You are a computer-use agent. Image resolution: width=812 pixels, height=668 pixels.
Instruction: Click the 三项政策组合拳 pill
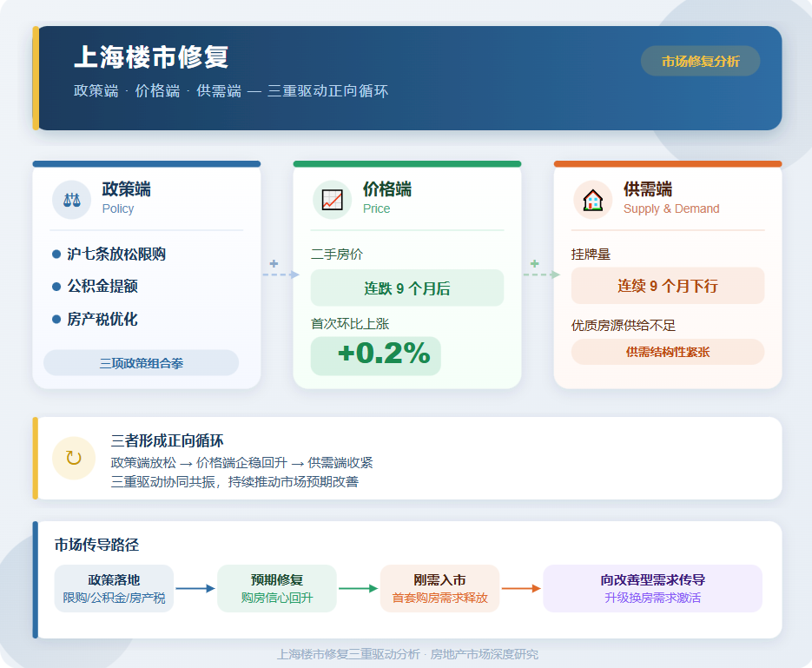(141, 363)
